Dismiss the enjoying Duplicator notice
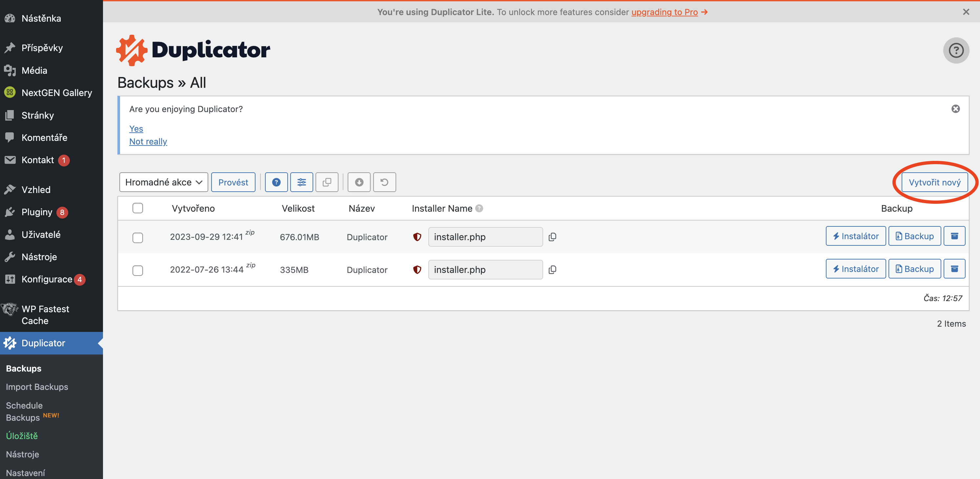 coord(955,109)
